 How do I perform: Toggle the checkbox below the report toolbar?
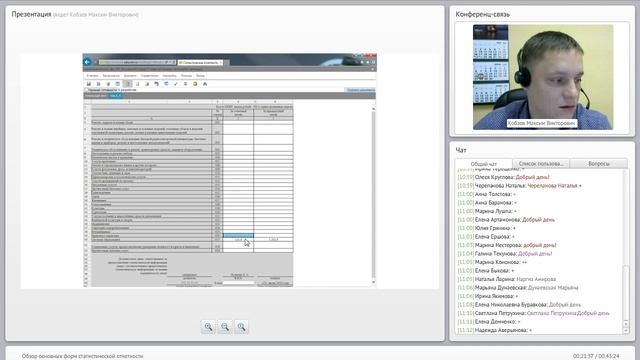tap(86, 90)
